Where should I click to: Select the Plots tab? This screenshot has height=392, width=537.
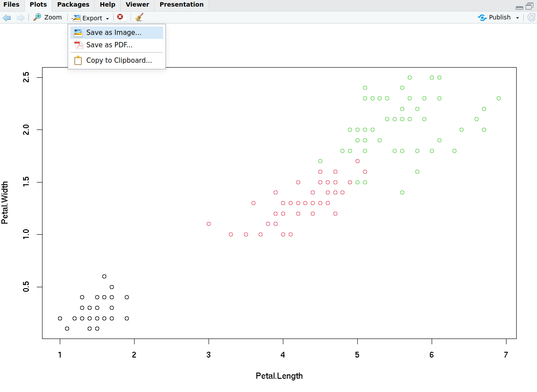[38, 5]
